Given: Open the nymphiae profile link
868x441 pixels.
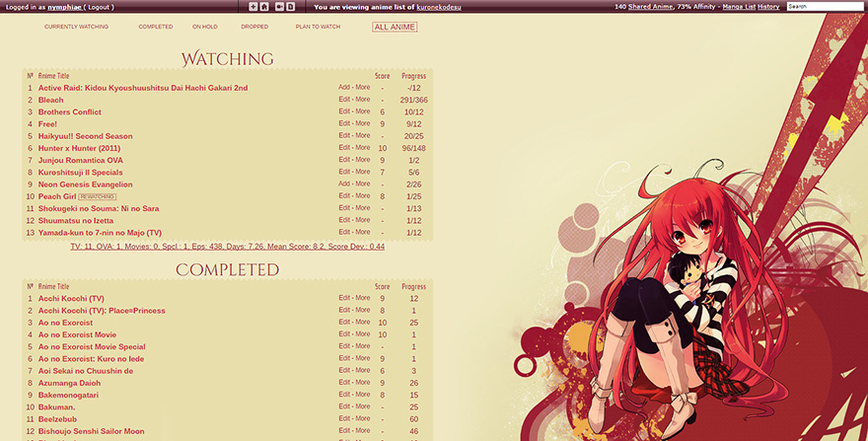Looking at the screenshot, I should 64,7.
